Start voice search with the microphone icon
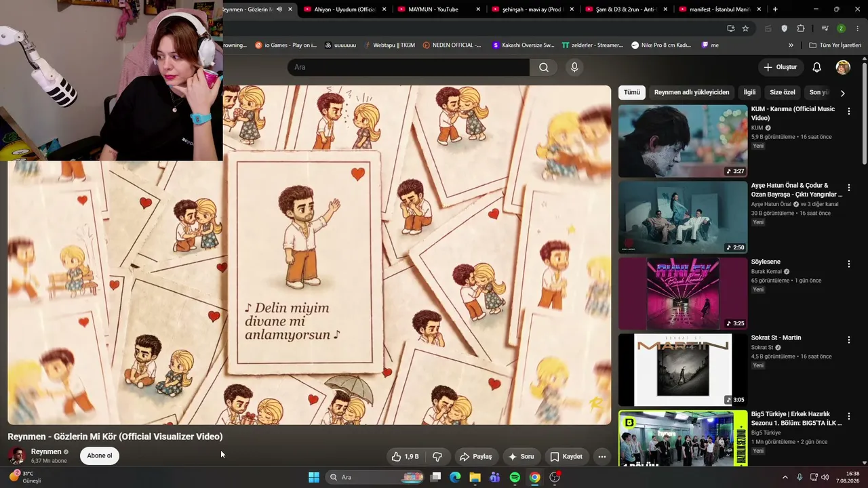 click(574, 67)
